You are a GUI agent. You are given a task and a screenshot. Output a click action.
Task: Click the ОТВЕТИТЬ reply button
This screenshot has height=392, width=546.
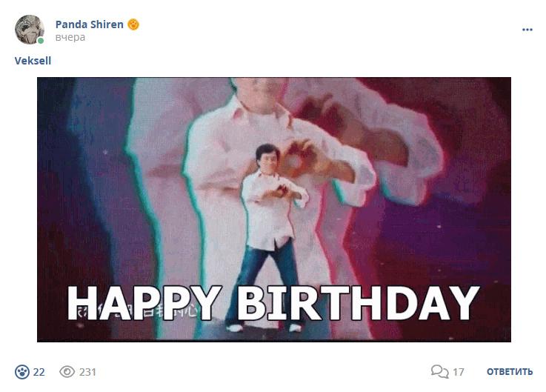tap(510, 372)
